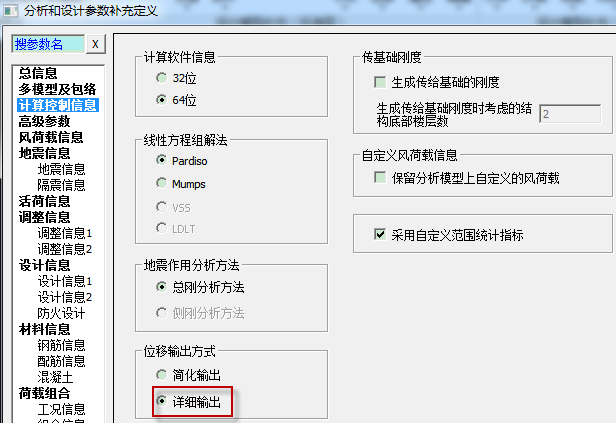This screenshot has width=616, height=423.
Task: Click the 搜参数名 search field
Action: (x=48, y=44)
